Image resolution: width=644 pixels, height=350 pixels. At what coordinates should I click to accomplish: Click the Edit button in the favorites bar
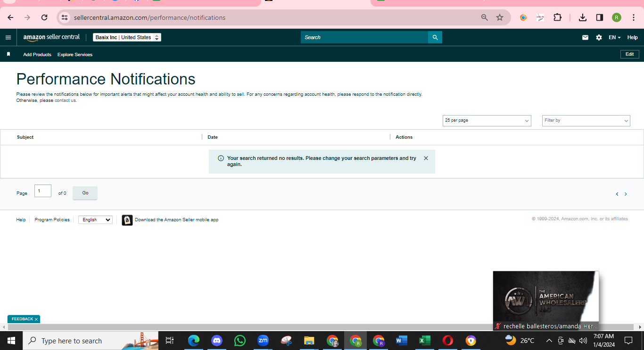tap(630, 54)
